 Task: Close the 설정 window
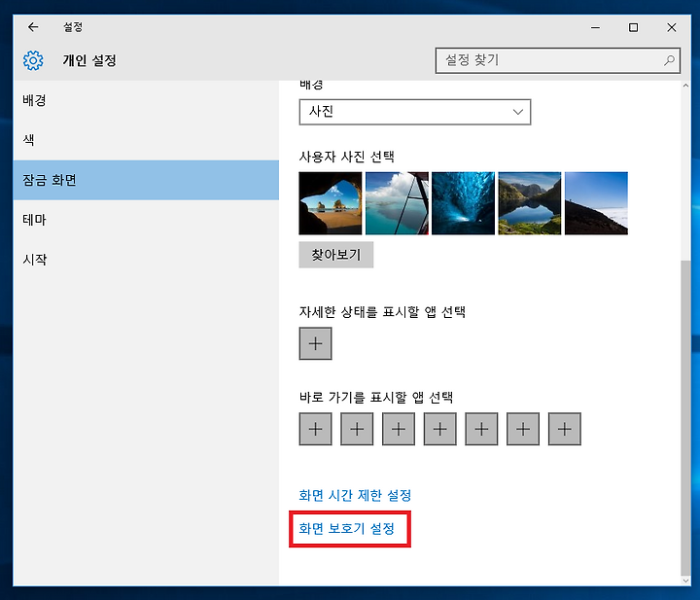[672, 27]
